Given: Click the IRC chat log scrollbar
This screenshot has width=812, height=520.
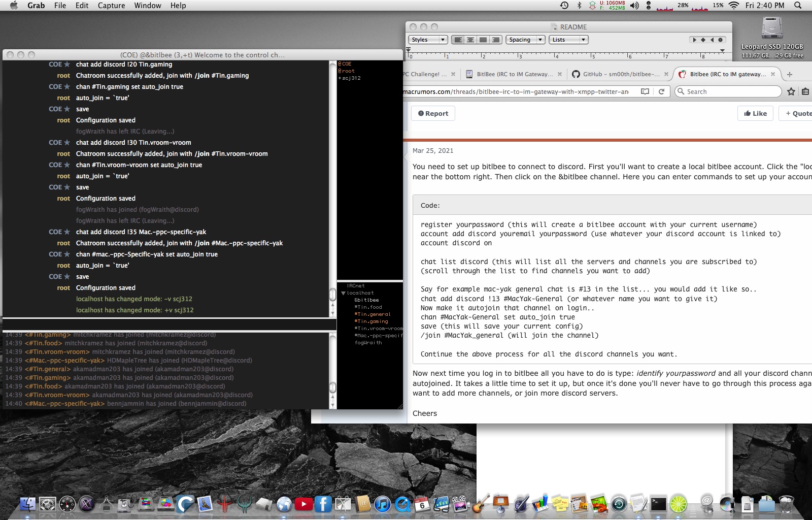Looking at the screenshot, I should [x=333, y=294].
